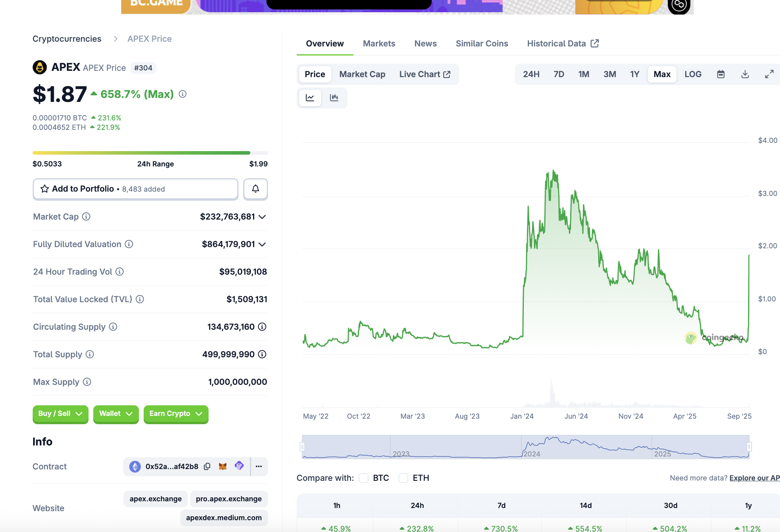Click the price alert bell icon
This screenshot has height=532, width=780.
pos(255,189)
